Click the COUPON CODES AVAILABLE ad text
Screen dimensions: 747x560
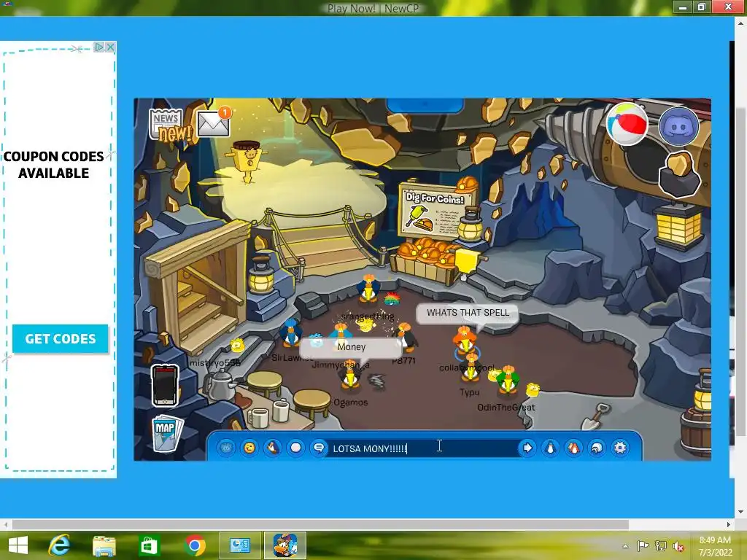(54, 165)
